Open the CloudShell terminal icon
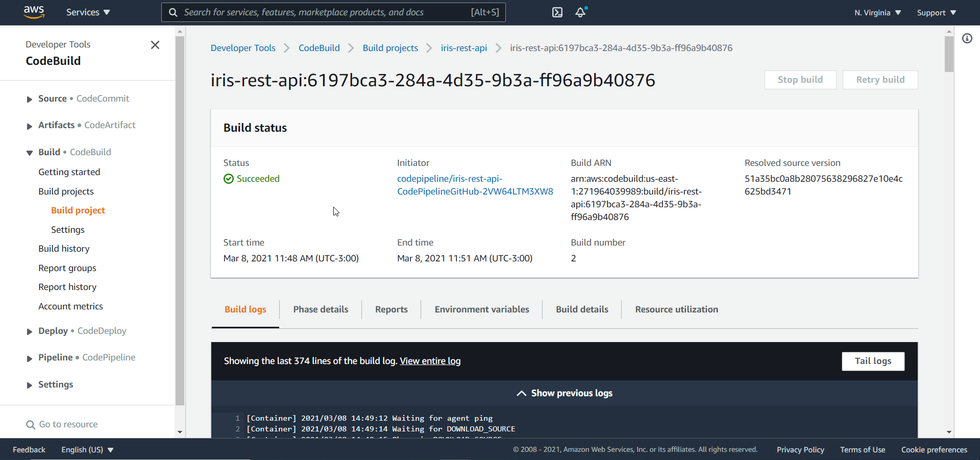Viewport: 980px width, 460px height. tap(557, 12)
